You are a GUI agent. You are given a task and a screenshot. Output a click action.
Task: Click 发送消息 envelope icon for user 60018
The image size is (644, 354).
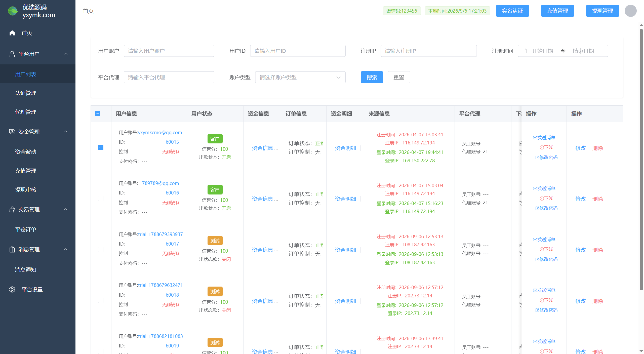pos(535,290)
